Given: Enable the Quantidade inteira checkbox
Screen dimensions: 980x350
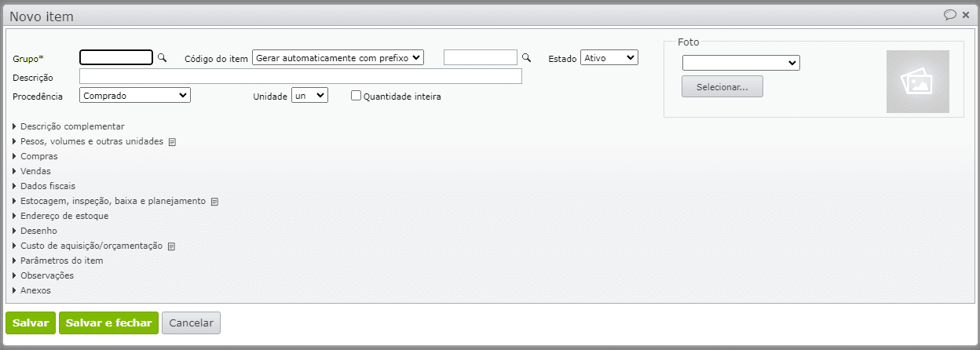Looking at the screenshot, I should point(356,96).
